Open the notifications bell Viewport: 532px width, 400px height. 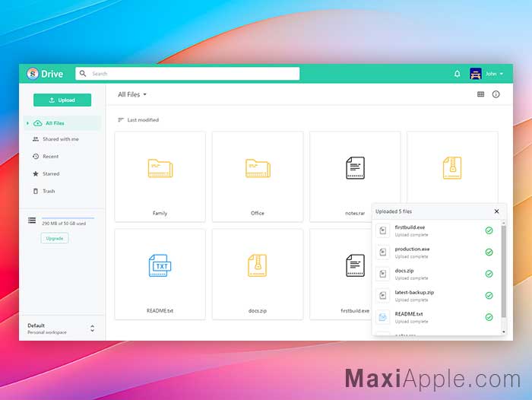click(x=457, y=74)
